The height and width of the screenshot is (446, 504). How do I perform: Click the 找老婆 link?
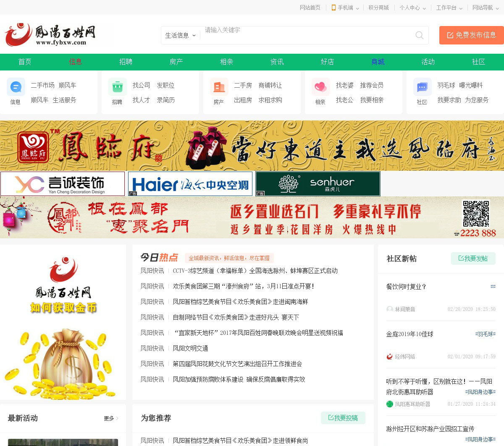[x=344, y=85]
